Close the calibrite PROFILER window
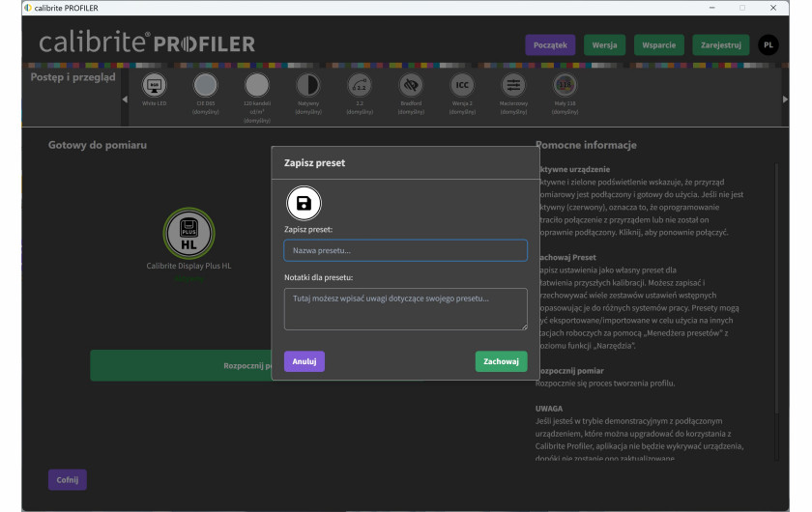The height and width of the screenshot is (512, 812). (x=773, y=8)
